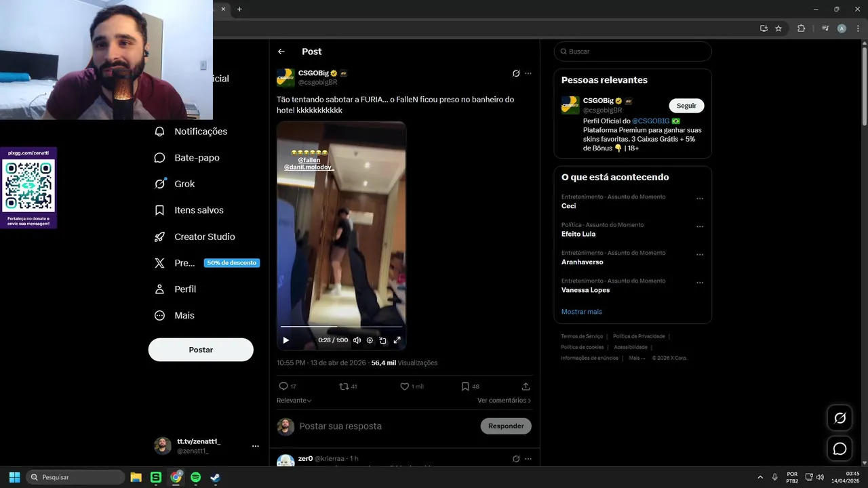Repost the post with 41 reposts
The image size is (868, 488).
pos(348,386)
